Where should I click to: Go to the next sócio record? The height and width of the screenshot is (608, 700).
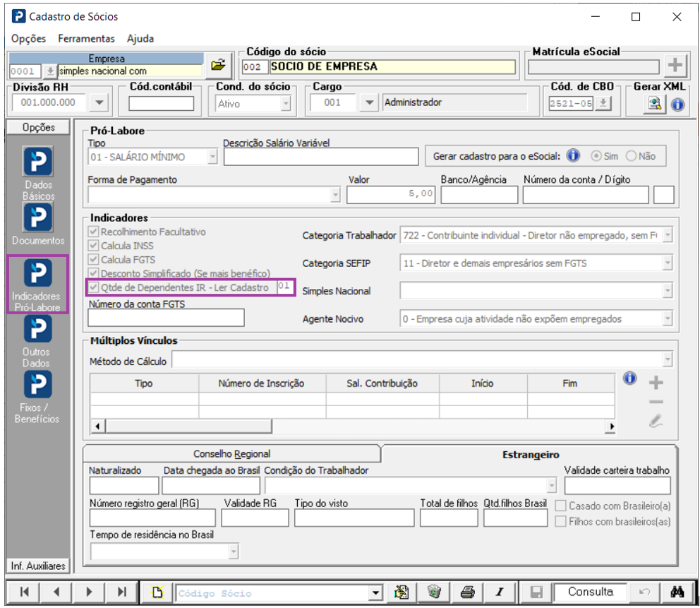89,592
